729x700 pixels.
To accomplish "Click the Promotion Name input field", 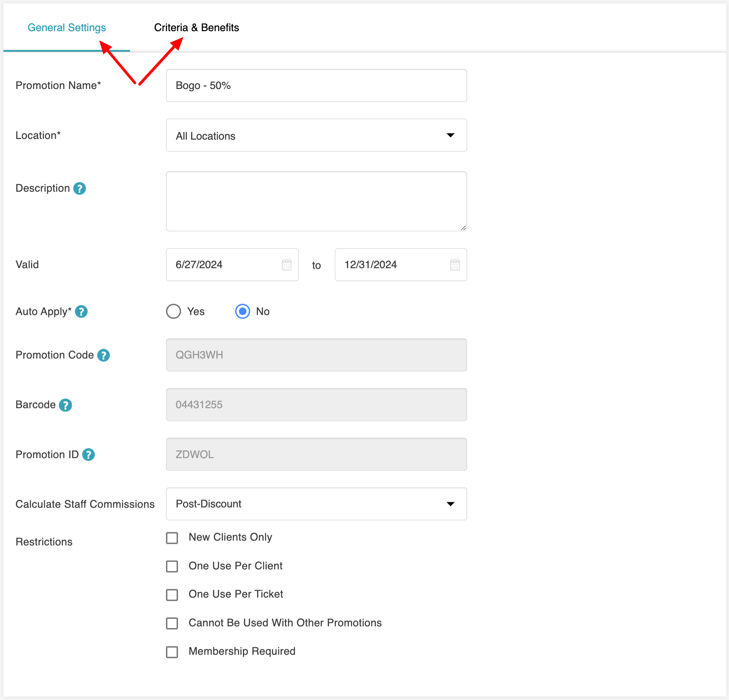I will click(x=316, y=86).
